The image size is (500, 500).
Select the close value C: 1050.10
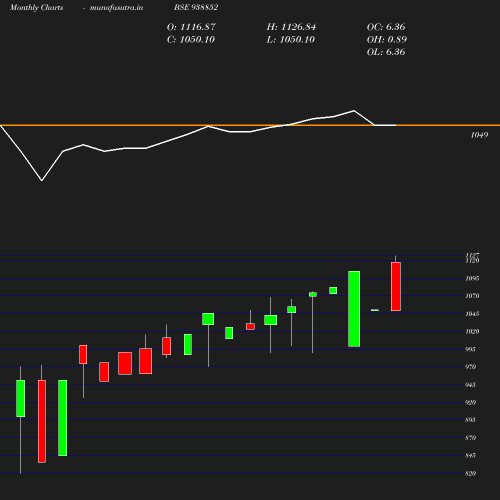tap(191, 40)
